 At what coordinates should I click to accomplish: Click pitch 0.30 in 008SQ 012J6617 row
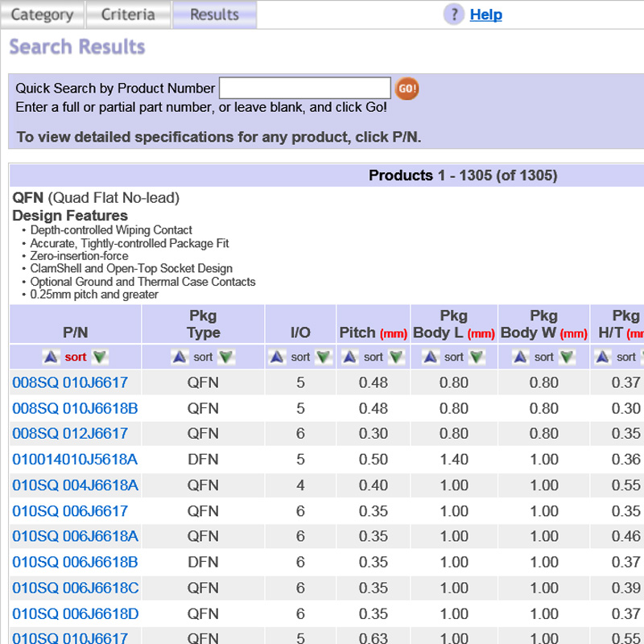pos(373,433)
